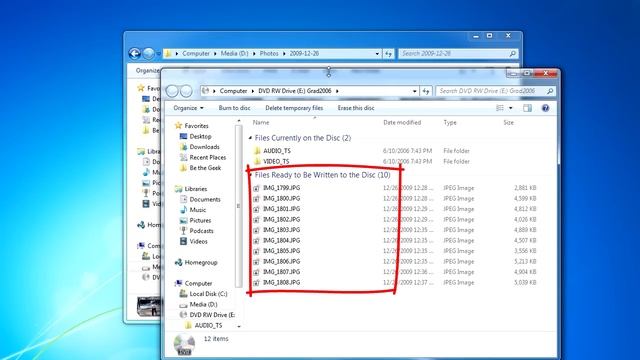Open Be the Geek favorite folder
This screenshot has height=360, width=640.
(205, 168)
